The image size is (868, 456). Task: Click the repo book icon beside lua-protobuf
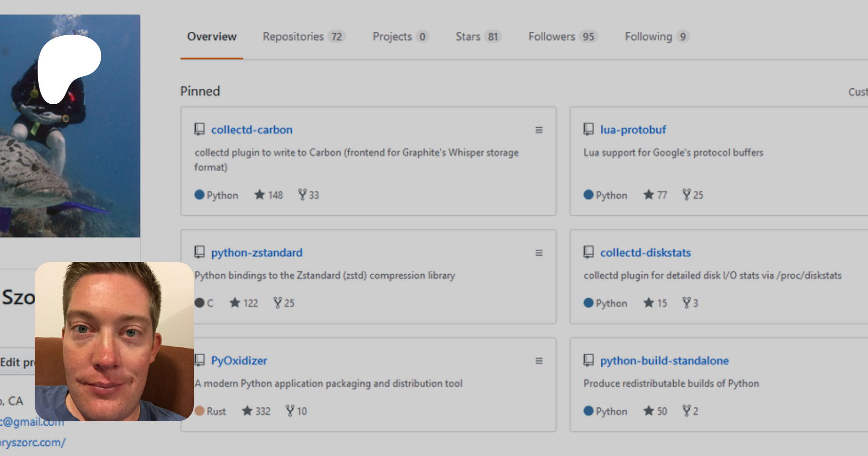click(x=588, y=129)
